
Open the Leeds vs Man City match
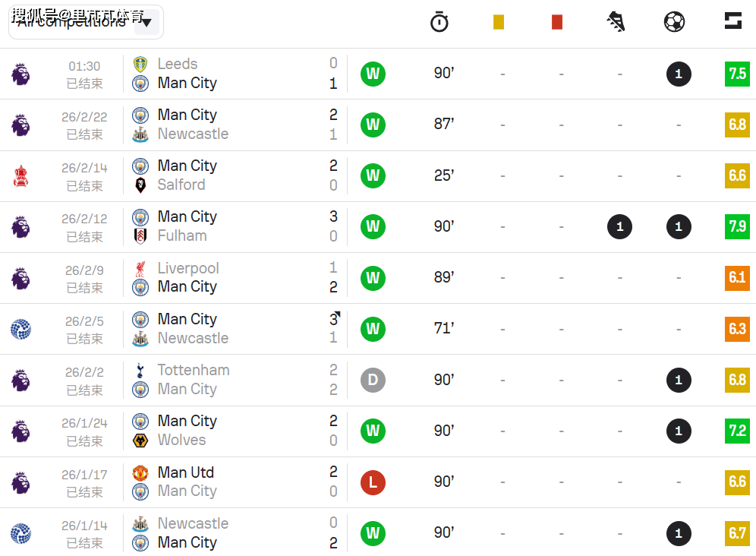pos(235,74)
